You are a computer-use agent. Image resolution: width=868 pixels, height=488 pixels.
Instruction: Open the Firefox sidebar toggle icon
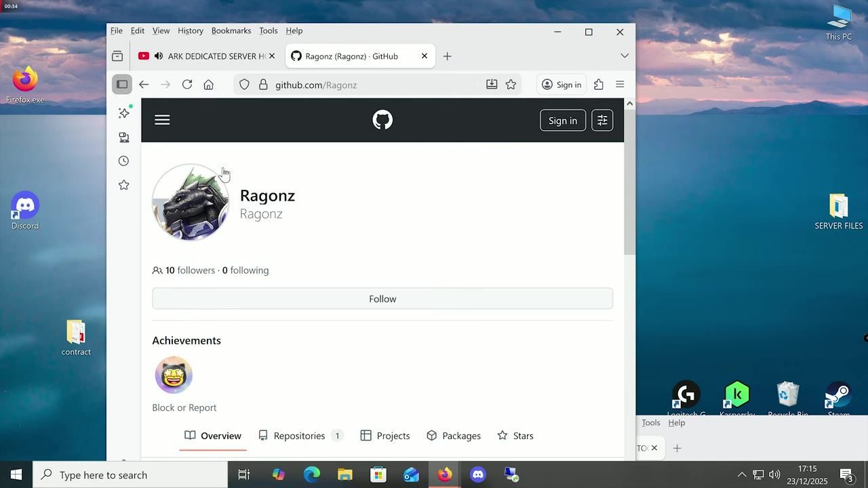pos(122,85)
